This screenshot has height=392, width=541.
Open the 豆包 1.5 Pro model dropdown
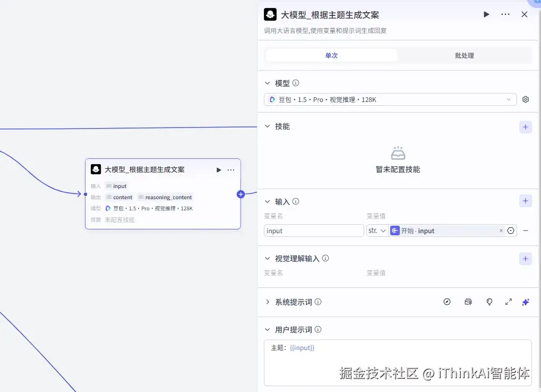[x=390, y=99]
